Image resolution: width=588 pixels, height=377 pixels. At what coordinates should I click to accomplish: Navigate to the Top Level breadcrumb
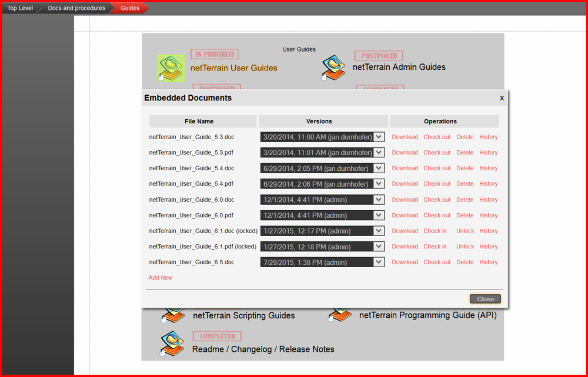[19, 8]
